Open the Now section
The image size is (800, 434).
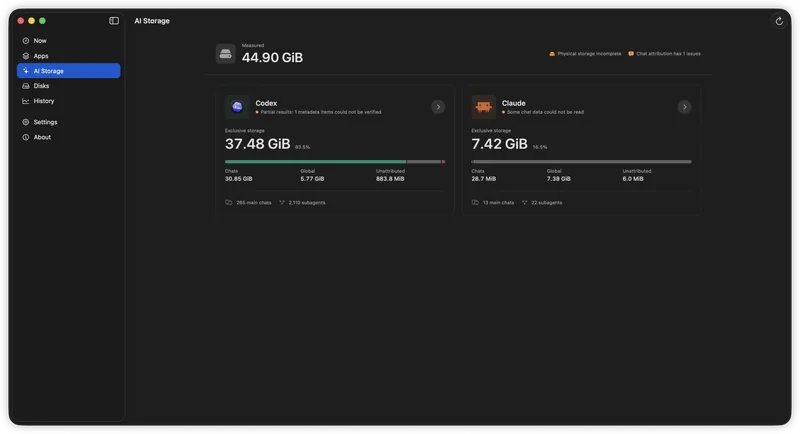click(68, 41)
